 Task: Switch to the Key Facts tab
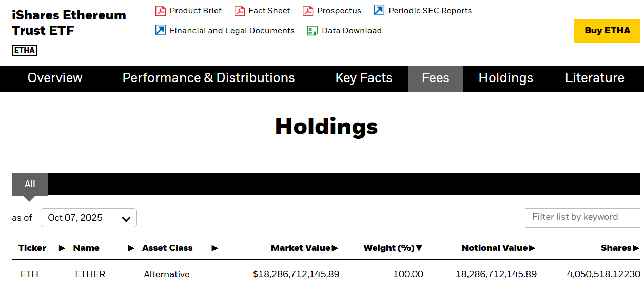pyautogui.click(x=364, y=78)
